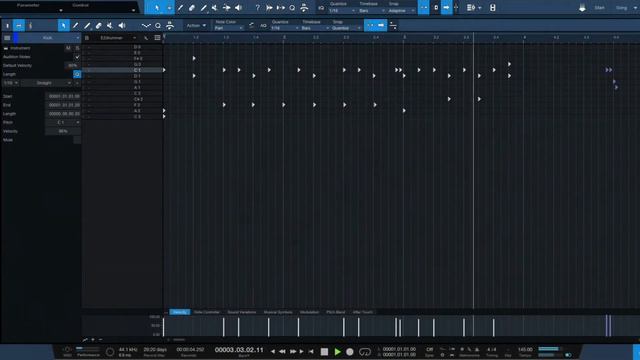Select the Eraser tool in top toolbar
The width and height of the screenshot is (640, 360).
(192, 7)
